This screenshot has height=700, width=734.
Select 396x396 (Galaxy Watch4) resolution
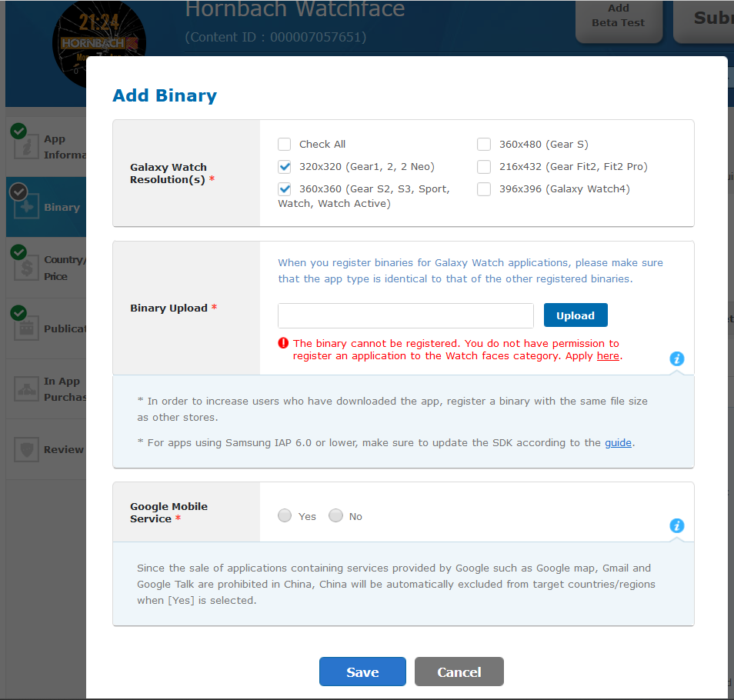(484, 188)
